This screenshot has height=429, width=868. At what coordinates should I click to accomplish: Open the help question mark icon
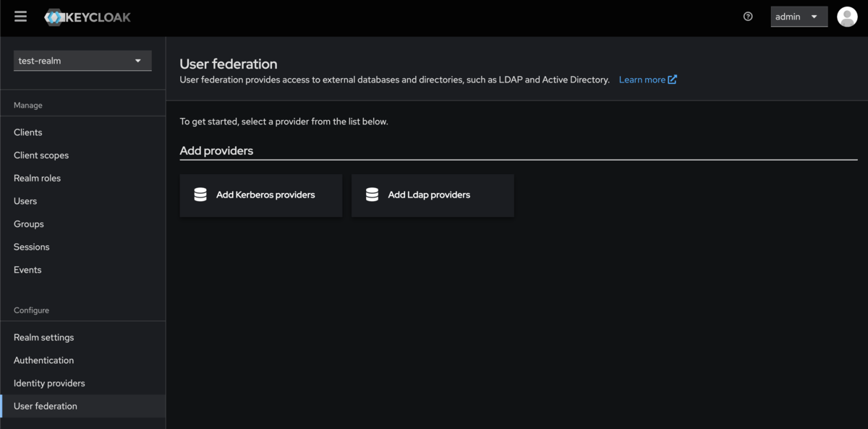748,17
